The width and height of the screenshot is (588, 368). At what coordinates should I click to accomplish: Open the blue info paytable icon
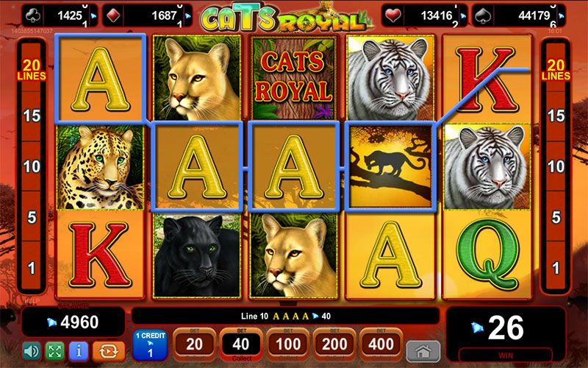pos(79,351)
